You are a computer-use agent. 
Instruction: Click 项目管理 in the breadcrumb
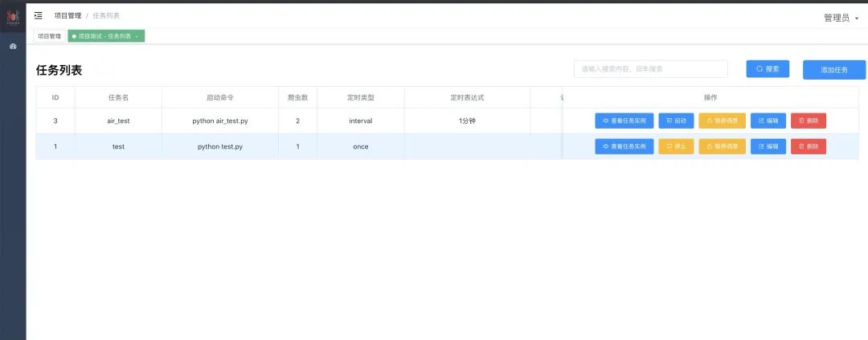(68, 15)
